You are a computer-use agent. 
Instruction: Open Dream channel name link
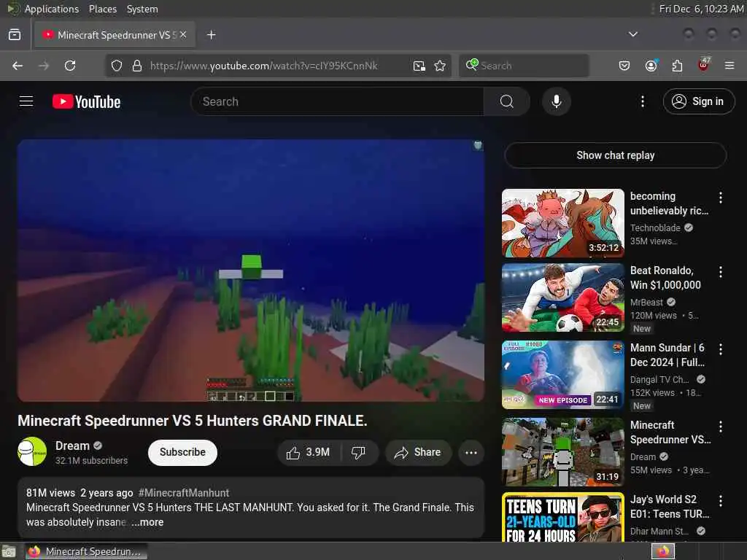[72, 446]
